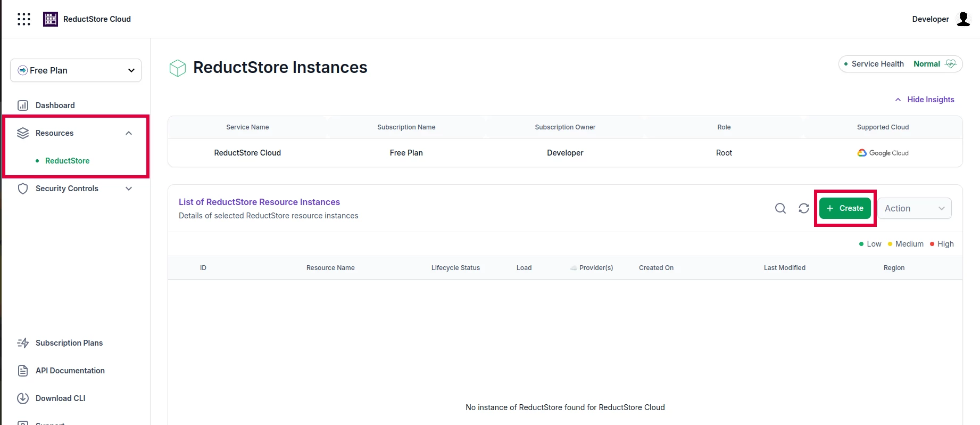Click the Resource Name column header
The width and height of the screenshot is (980, 425).
[330, 268]
